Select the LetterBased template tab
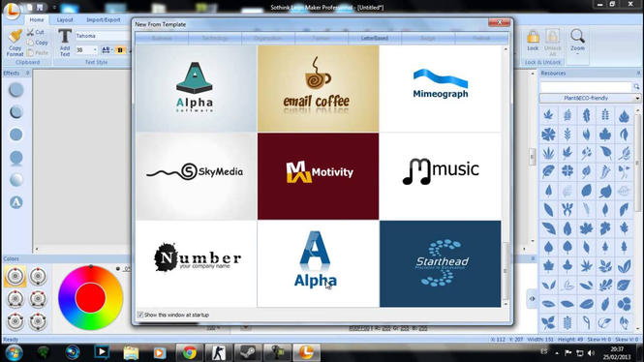Screen dimensions: 644x362 pyautogui.click(x=375, y=38)
